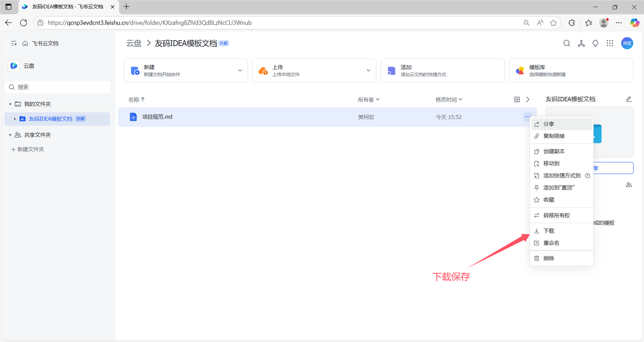
Task: Expand the 新建 button dropdown arrow
Action: [x=240, y=70]
